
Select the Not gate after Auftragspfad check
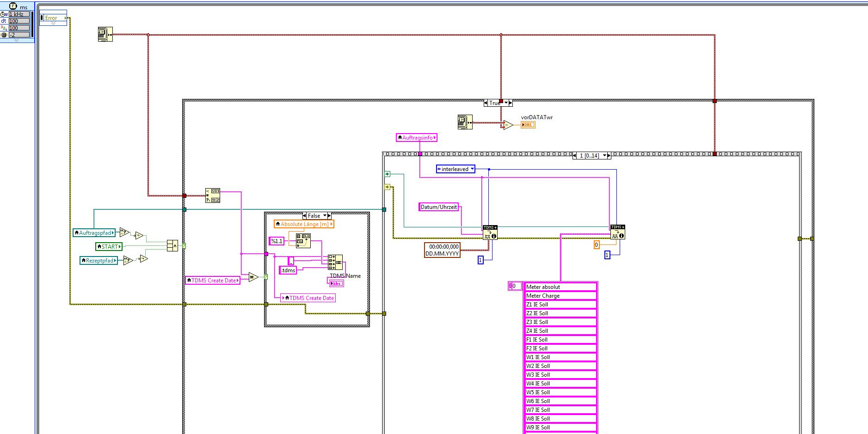point(140,235)
